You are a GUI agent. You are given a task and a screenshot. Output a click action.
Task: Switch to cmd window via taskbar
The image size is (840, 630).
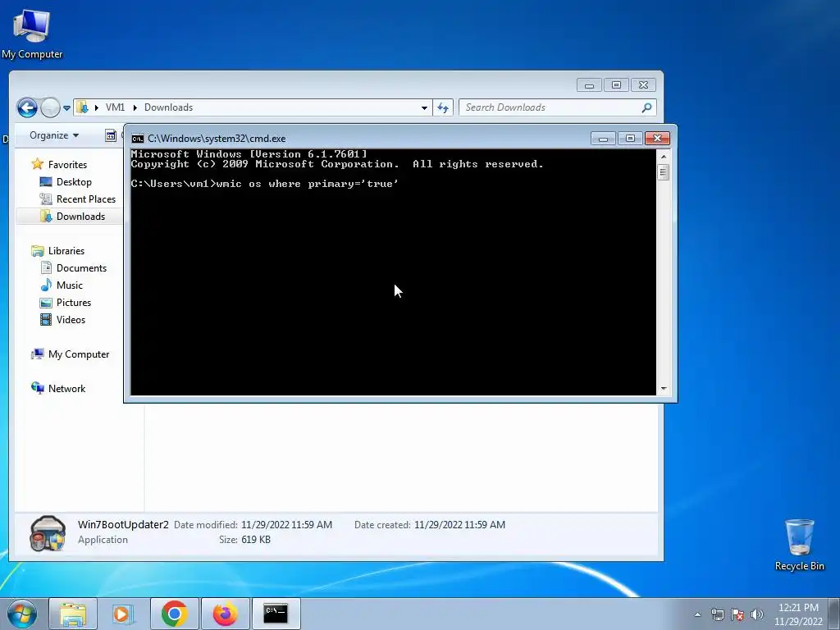point(276,614)
